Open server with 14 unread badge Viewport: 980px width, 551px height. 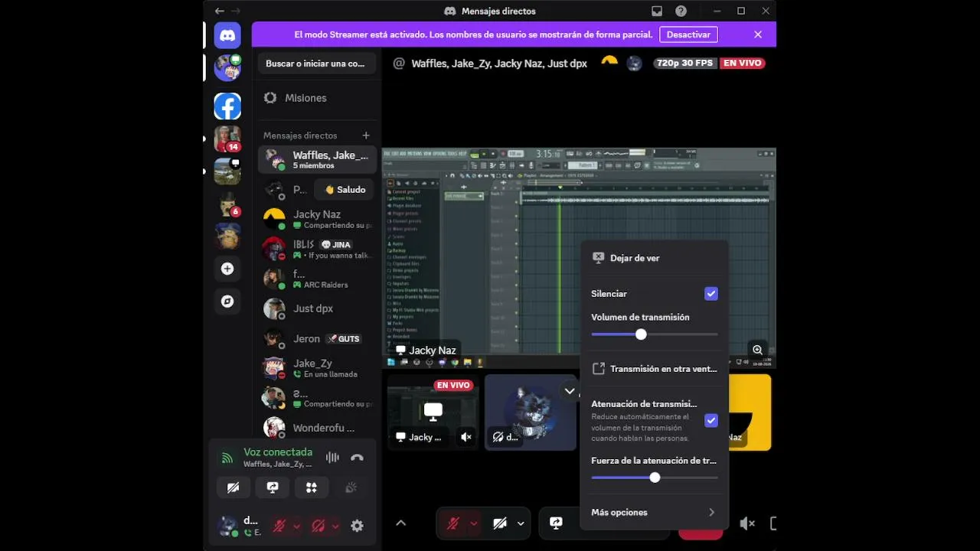click(227, 139)
